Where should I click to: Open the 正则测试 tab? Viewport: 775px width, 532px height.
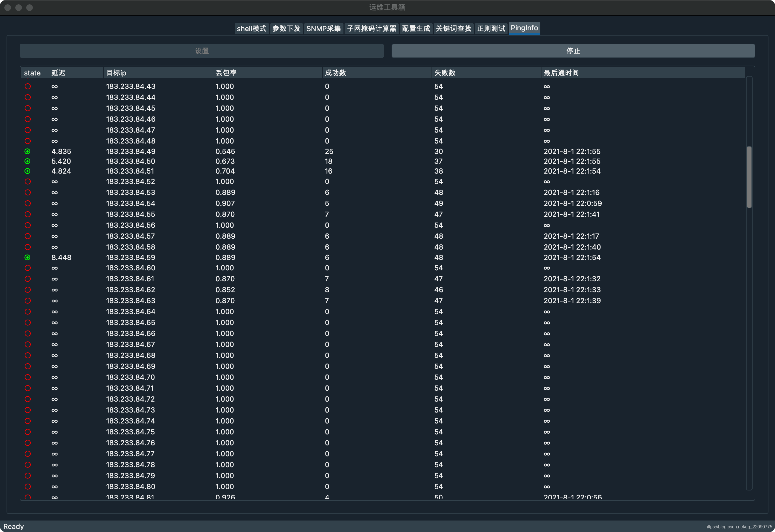point(491,29)
